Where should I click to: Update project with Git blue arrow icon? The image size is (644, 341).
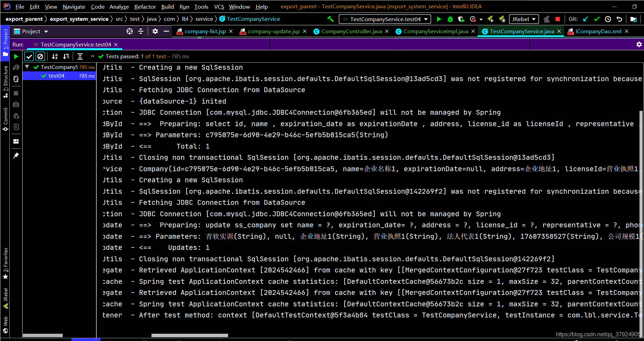pyautogui.click(x=585, y=19)
